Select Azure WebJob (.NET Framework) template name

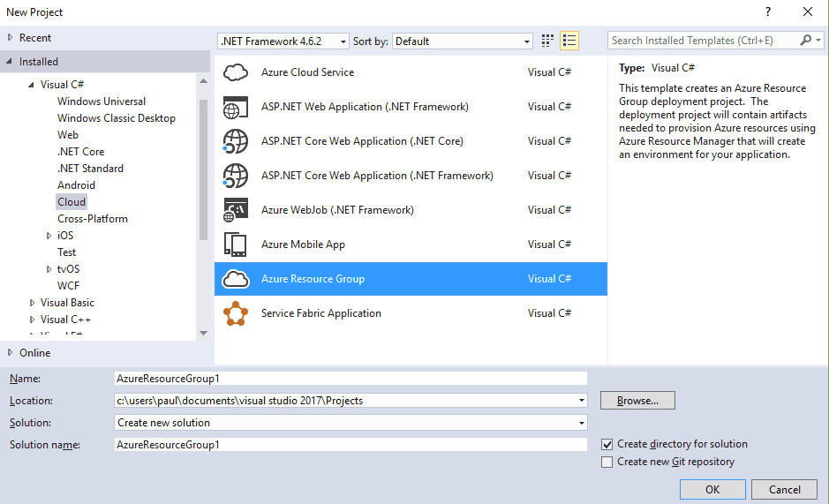pos(337,210)
